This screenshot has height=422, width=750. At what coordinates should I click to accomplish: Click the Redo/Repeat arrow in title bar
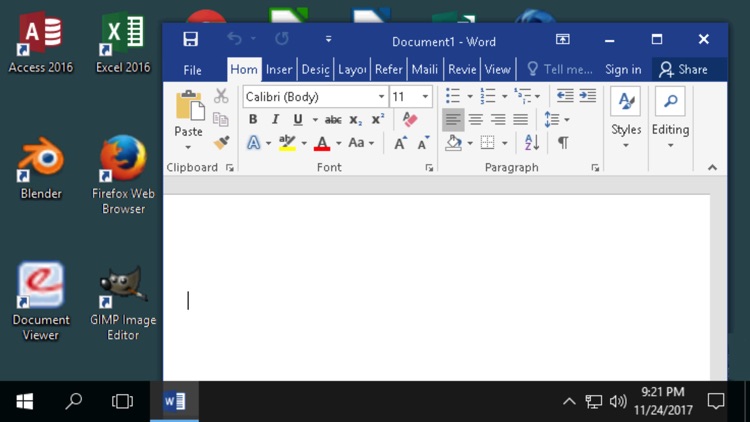282,38
